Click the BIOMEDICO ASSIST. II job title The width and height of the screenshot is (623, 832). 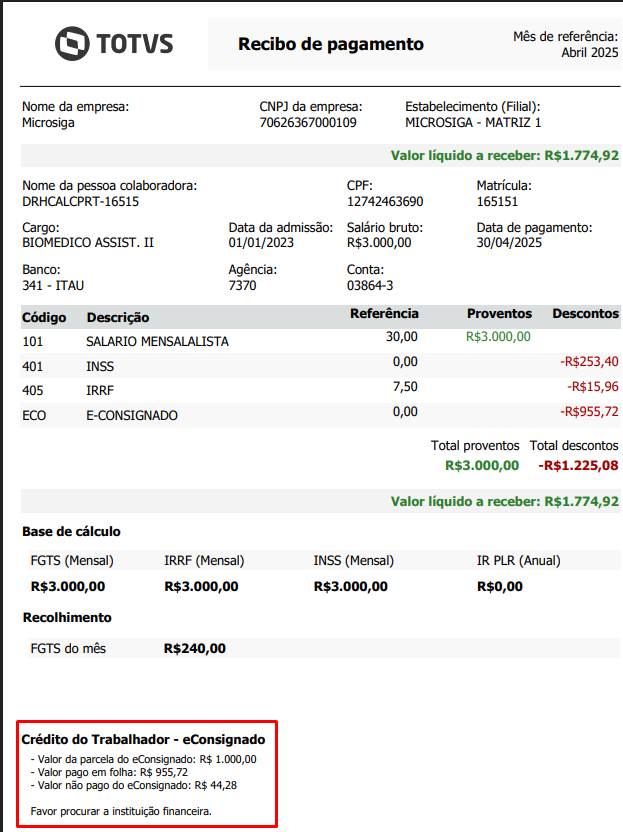tap(88, 242)
